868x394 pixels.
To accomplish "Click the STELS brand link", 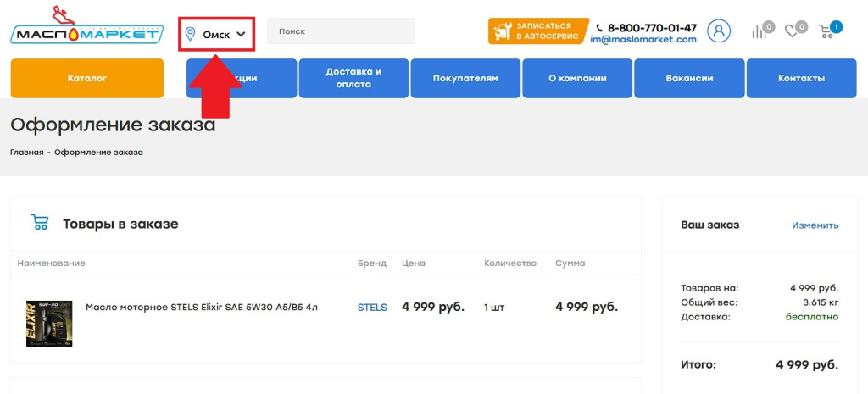I will point(371,308).
